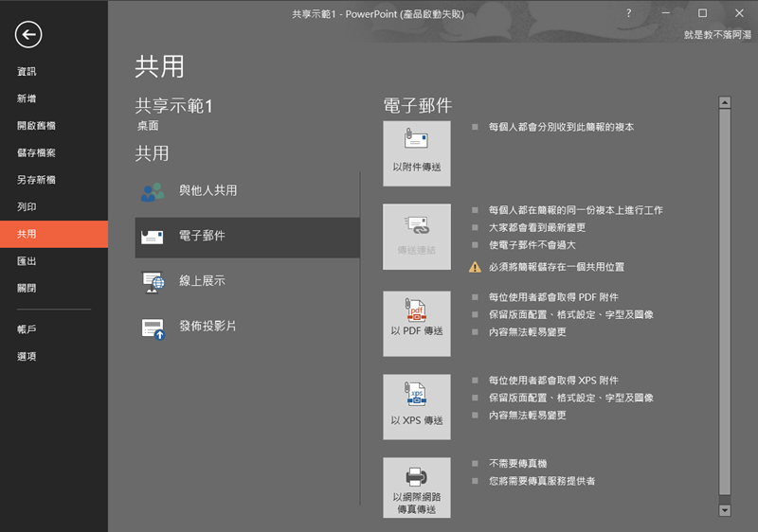
Task: Click the 以 PDF 傳送 icon button
Action: tap(417, 323)
